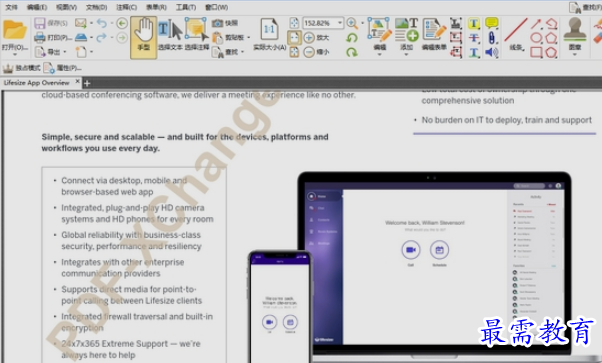The image size is (602, 363).
Task: Click the yellow sticky note comment icon
Action: [491, 23]
